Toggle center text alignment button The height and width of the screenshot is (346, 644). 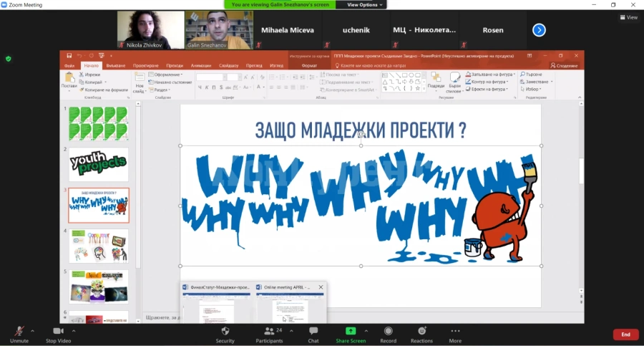point(278,87)
